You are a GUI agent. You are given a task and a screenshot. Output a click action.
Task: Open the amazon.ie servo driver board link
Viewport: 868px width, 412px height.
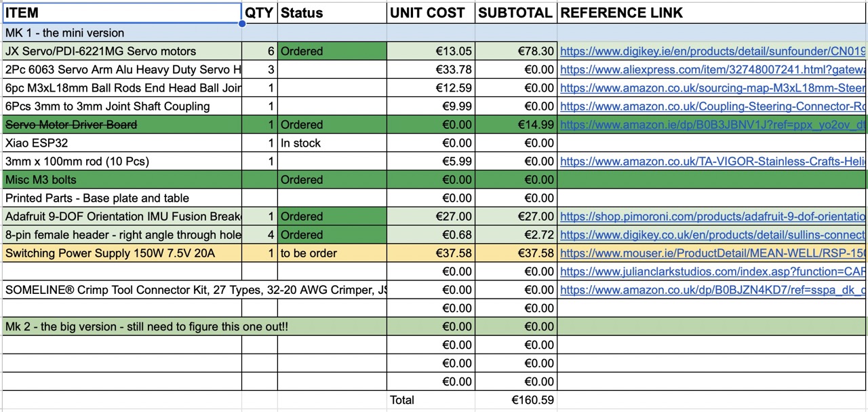pyautogui.click(x=713, y=124)
